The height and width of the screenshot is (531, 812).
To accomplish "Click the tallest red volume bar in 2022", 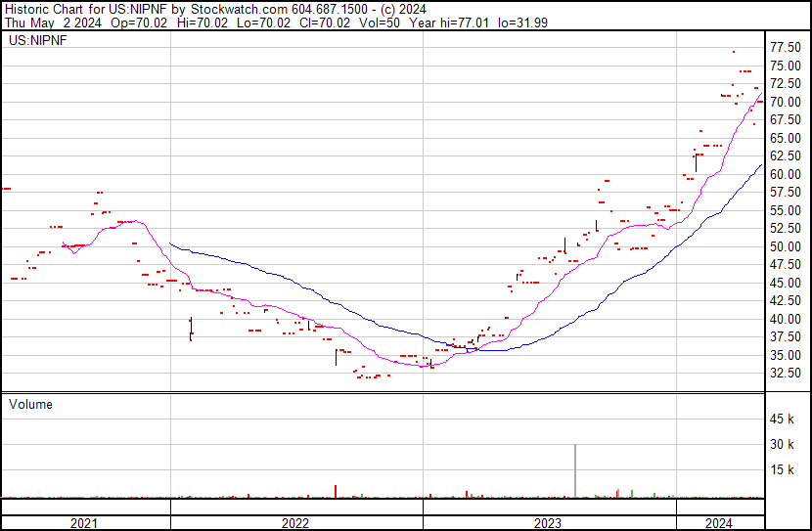I will tap(336, 491).
